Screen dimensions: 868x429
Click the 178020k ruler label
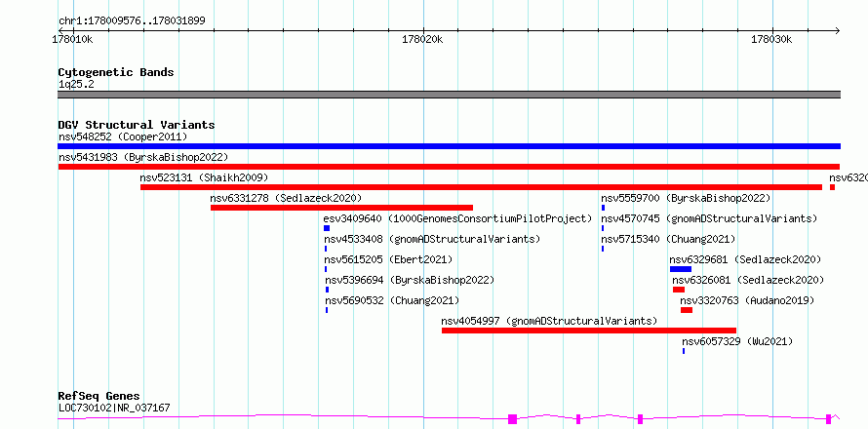click(423, 40)
